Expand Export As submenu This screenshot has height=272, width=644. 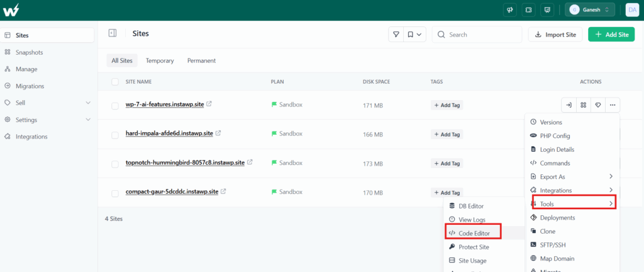[x=572, y=177]
